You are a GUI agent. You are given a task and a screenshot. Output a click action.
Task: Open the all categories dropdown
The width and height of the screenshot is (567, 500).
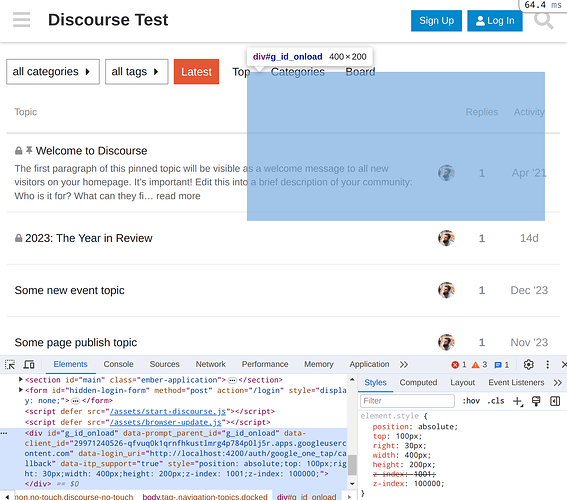point(53,72)
